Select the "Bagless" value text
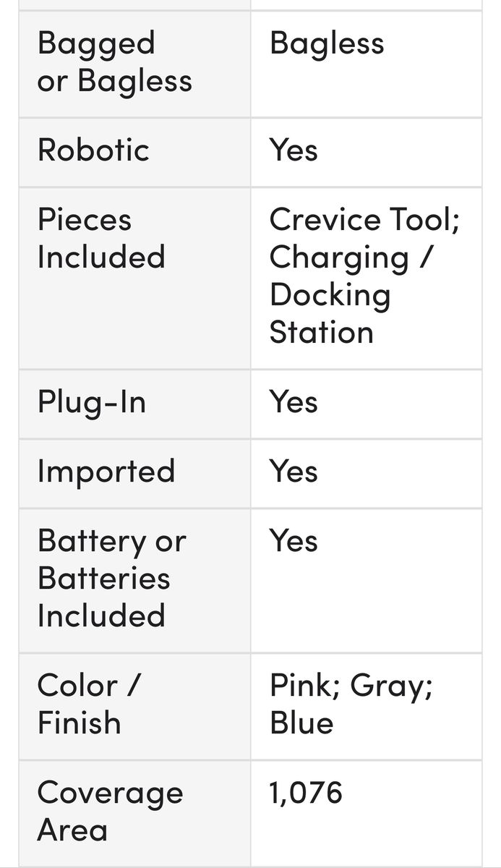This screenshot has width=501, height=868. (x=327, y=43)
